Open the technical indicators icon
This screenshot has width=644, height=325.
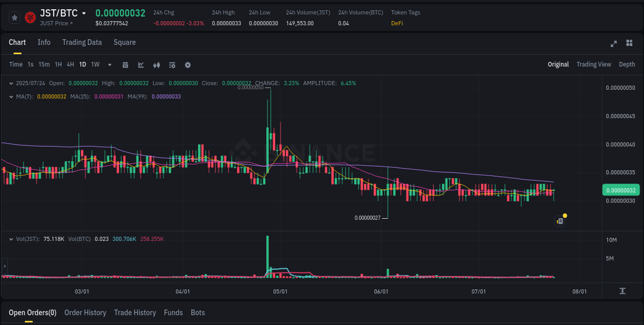pyautogui.click(x=172, y=64)
